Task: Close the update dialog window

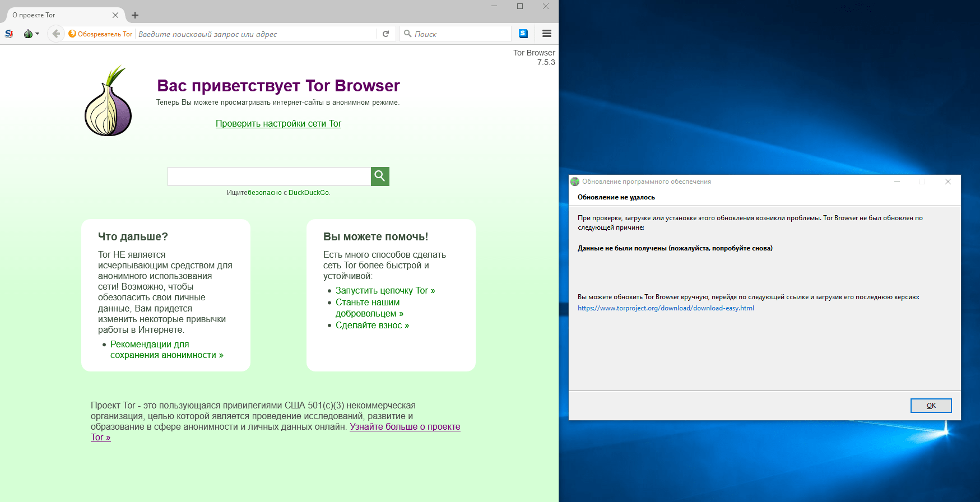Action: pyautogui.click(x=948, y=182)
